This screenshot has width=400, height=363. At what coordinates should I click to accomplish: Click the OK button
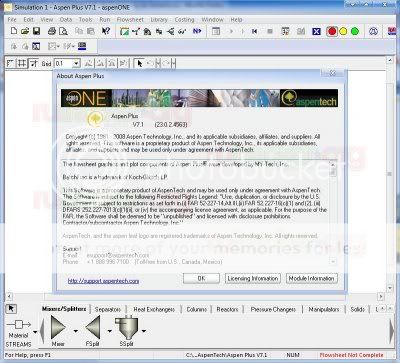pyautogui.click(x=201, y=278)
